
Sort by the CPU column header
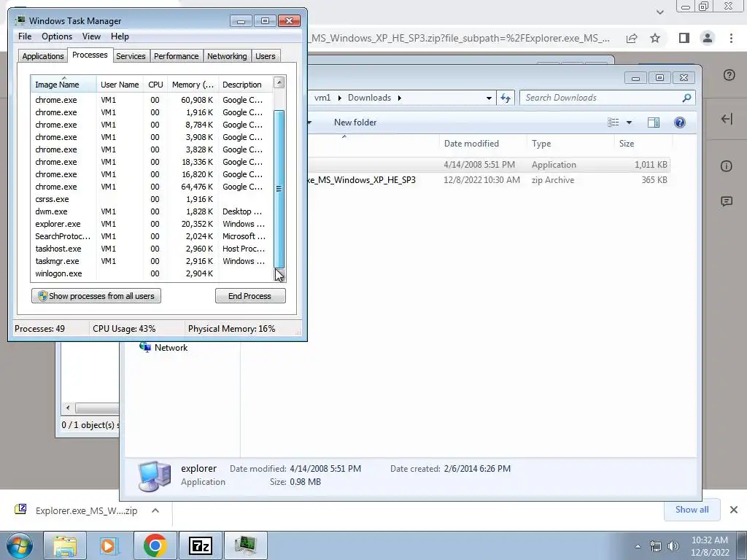155,85
